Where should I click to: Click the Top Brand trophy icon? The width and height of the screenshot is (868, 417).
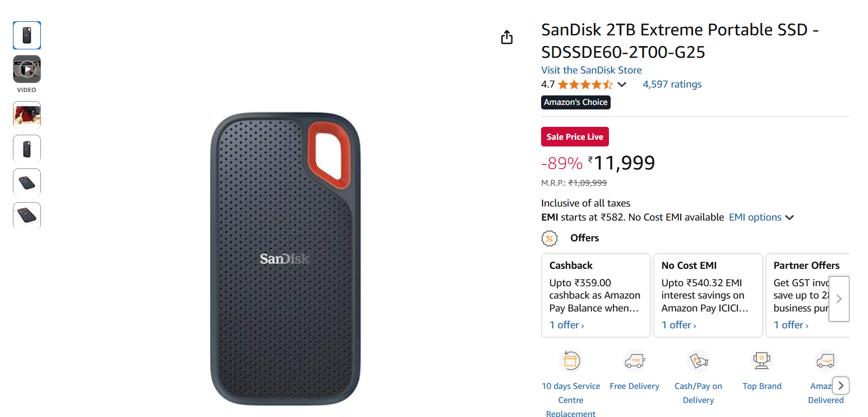761,360
